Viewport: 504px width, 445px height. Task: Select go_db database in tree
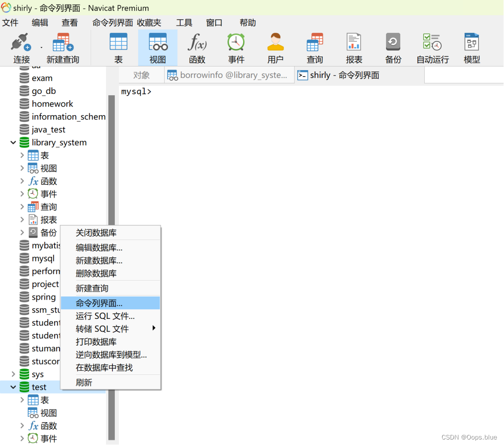(x=44, y=91)
